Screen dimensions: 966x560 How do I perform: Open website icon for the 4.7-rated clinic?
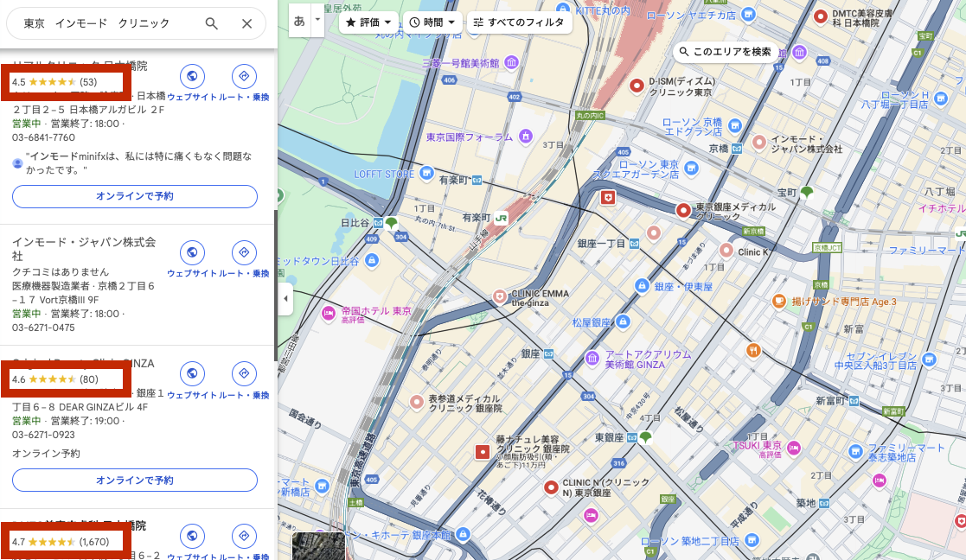click(192, 536)
